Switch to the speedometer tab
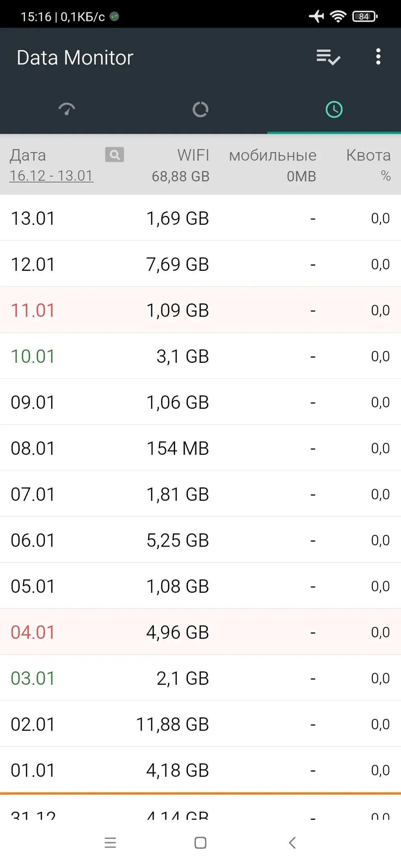Image resolution: width=401 pixels, height=868 pixels. click(67, 109)
